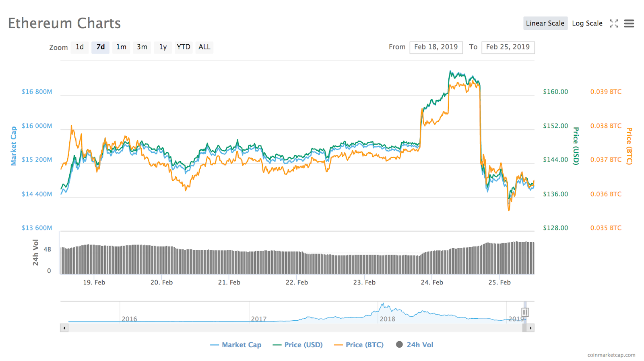644x361 pixels.
Task: Click the 19. Feb date label
Action: 94,282
